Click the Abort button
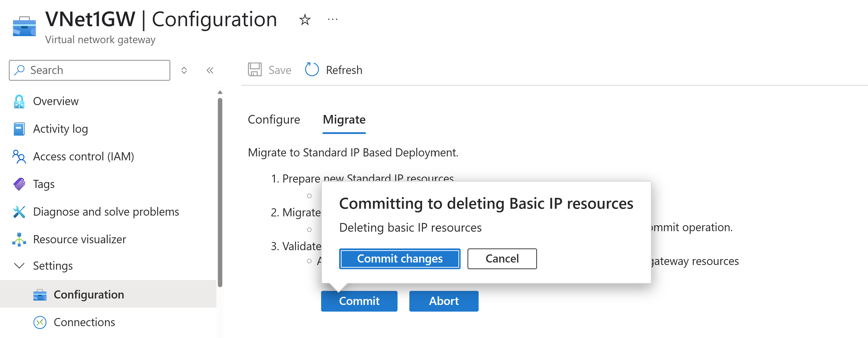This screenshot has height=338, width=868. click(x=443, y=301)
